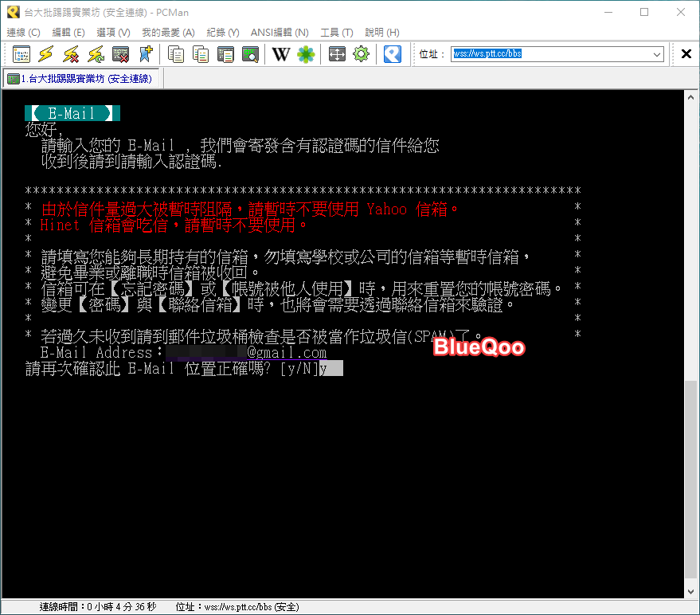Open settings via green gear icon
The height and width of the screenshot is (615, 700).
pyautogui.click(x=362, y=54)
